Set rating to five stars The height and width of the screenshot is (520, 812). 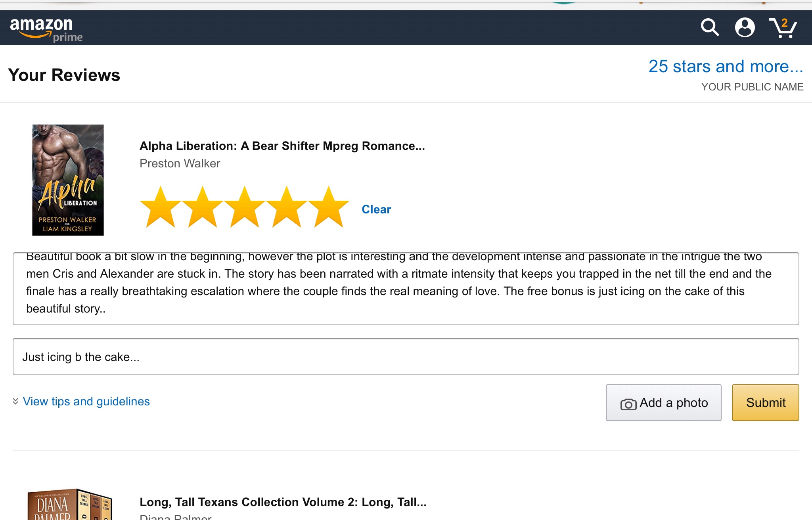coord(329,207)
